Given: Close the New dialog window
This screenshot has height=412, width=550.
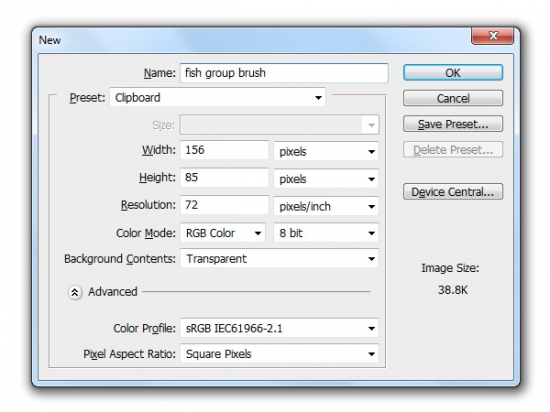Looking at the screenshot, I should 492,36.
